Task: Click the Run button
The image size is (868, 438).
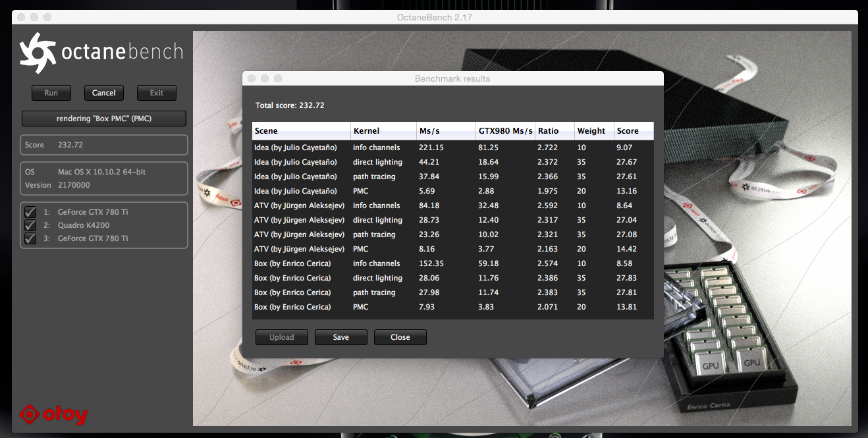Action: [51, 93]
